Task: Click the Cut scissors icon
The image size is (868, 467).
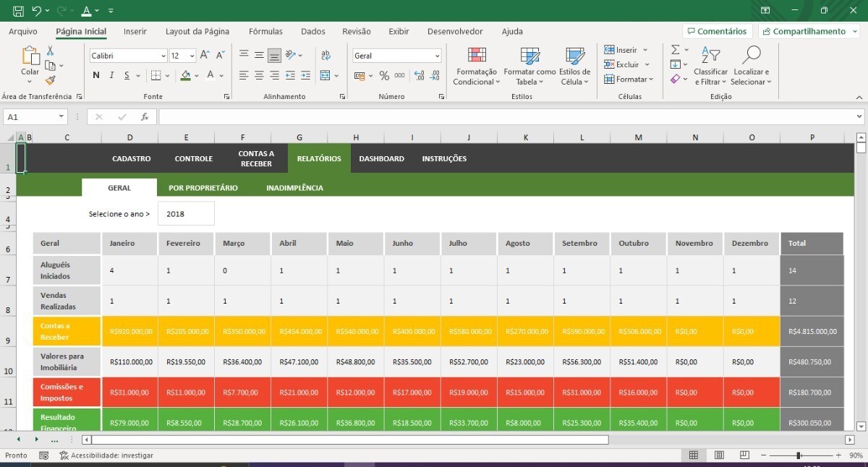Action: [50, 51]
